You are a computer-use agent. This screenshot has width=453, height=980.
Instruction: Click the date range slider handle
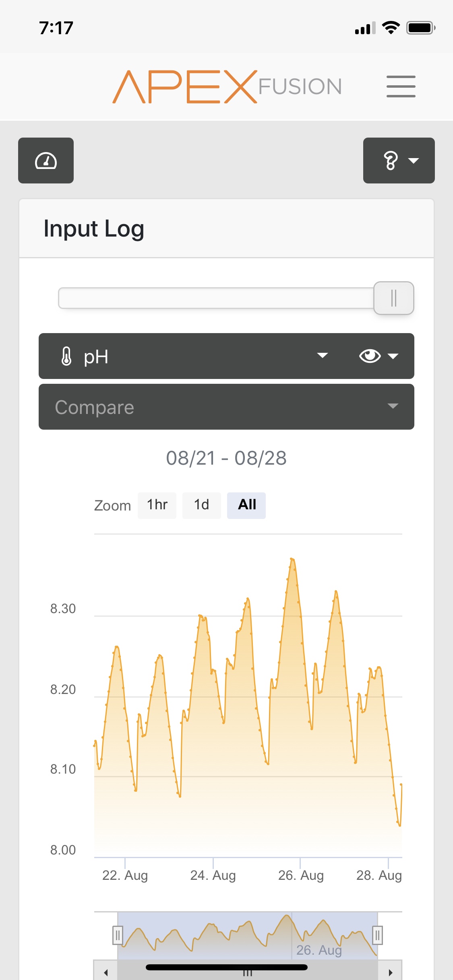(394, 298)
